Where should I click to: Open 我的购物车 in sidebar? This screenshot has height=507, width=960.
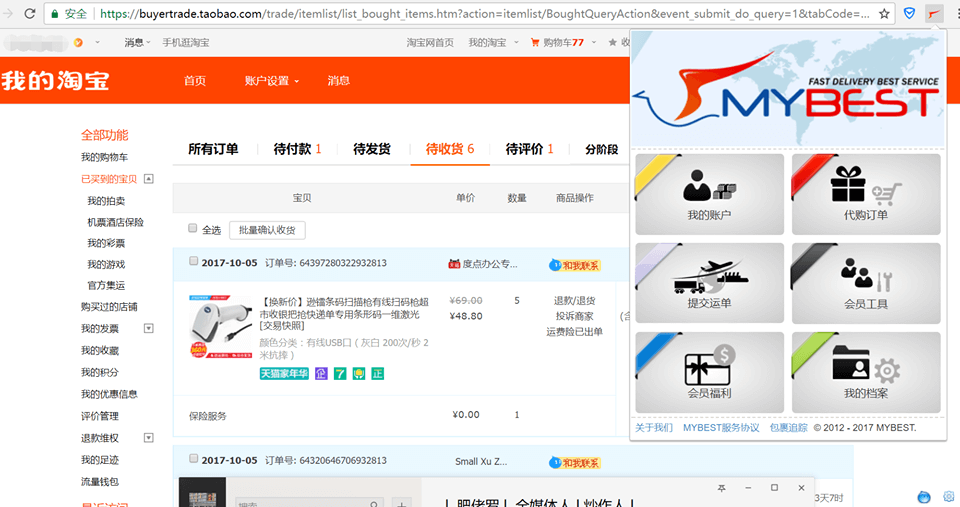click(x=105, y=157)
